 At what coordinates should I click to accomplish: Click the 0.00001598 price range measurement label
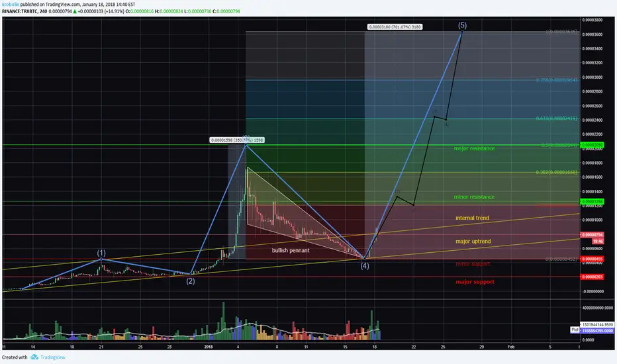click(237, 140)
